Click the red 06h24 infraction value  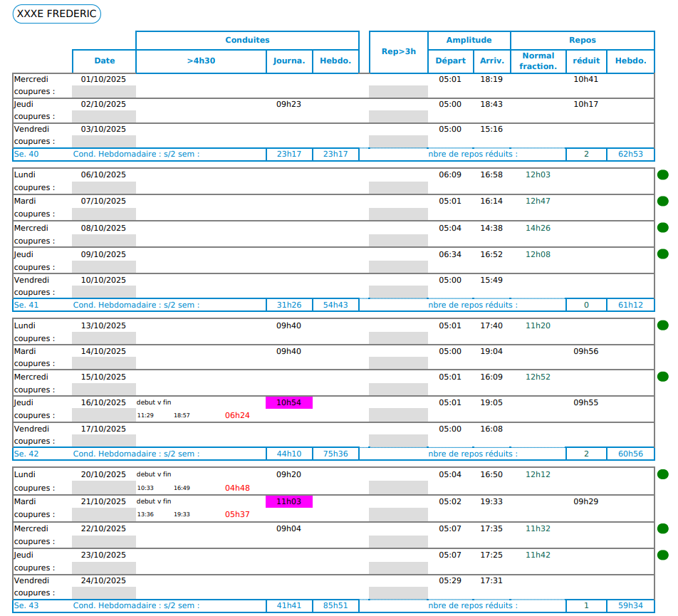click(x=237, y=415)
